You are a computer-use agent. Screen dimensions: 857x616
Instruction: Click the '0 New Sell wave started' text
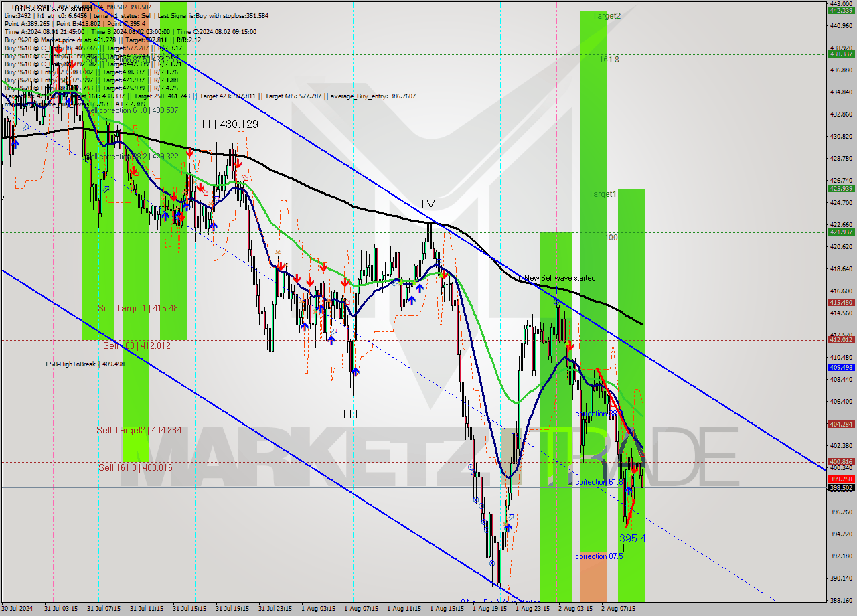(557, 277)
